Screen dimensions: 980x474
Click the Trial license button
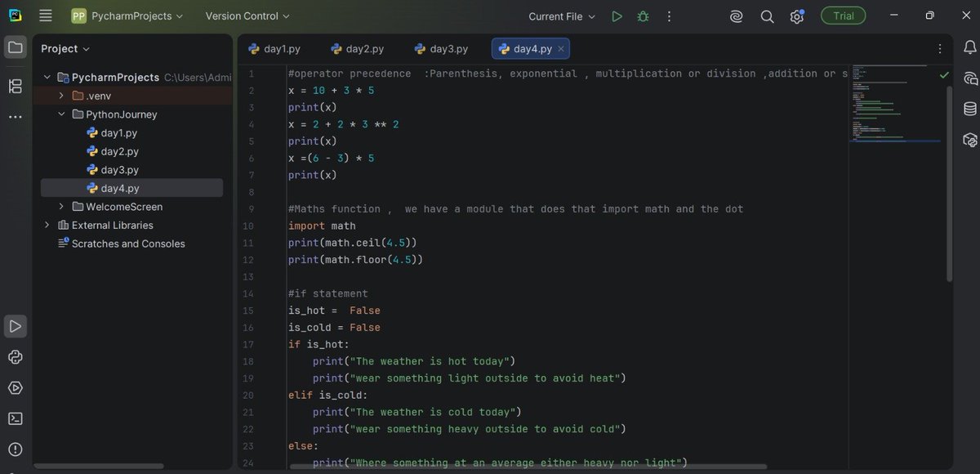point(844,16)
